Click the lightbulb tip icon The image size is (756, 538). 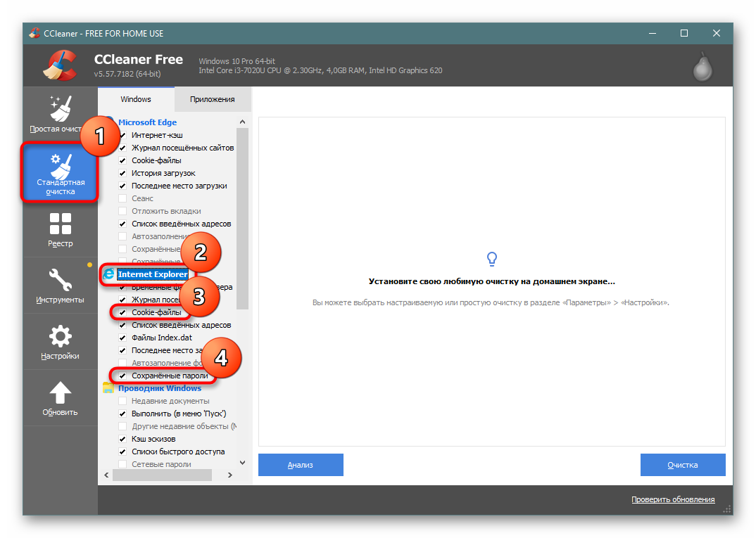[x=492, y=259]
